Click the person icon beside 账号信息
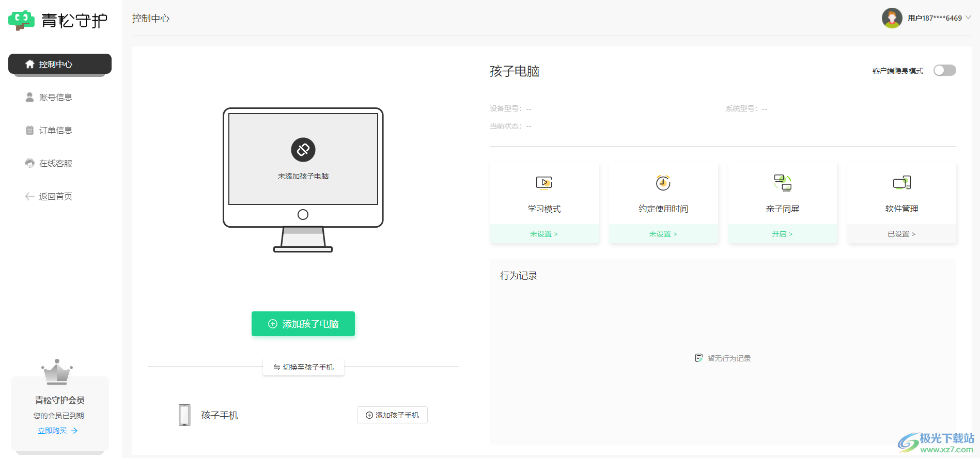Viewport: 980px width, 458px height. click(x=30, y=97)
